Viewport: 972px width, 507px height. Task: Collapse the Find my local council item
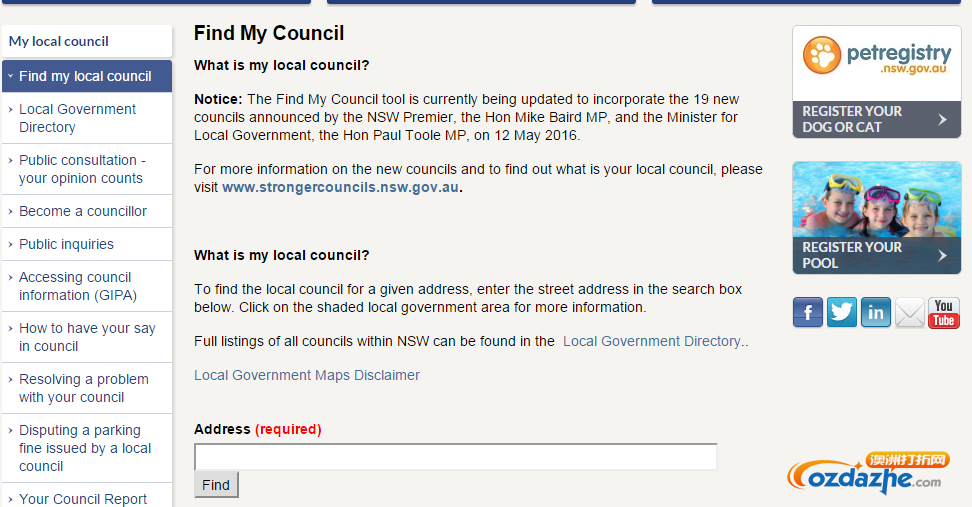click(10, 76)
